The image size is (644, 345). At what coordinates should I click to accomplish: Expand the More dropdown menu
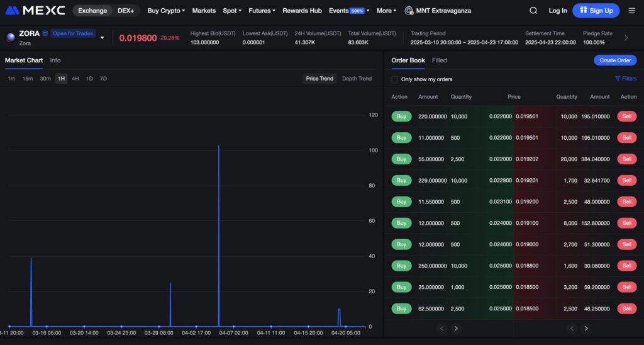pos(386,11)
